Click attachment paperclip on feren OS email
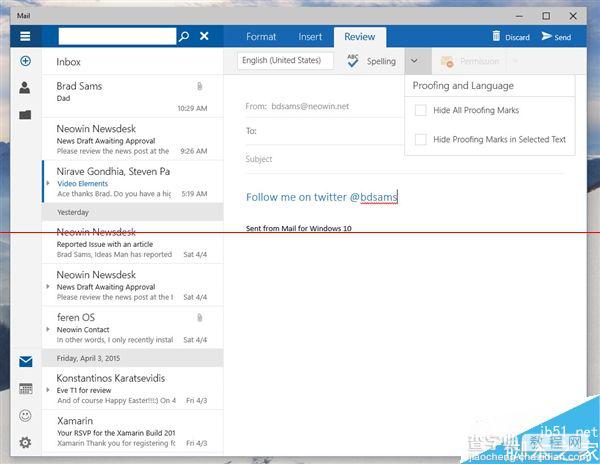The width and height of the screenshot is (600, 464). (x=199, y=317)
